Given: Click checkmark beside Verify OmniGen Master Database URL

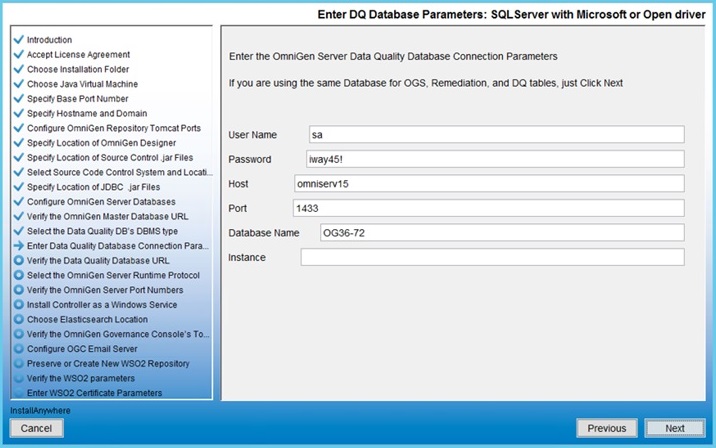Looking at the screenshot, I should [19, 216].
